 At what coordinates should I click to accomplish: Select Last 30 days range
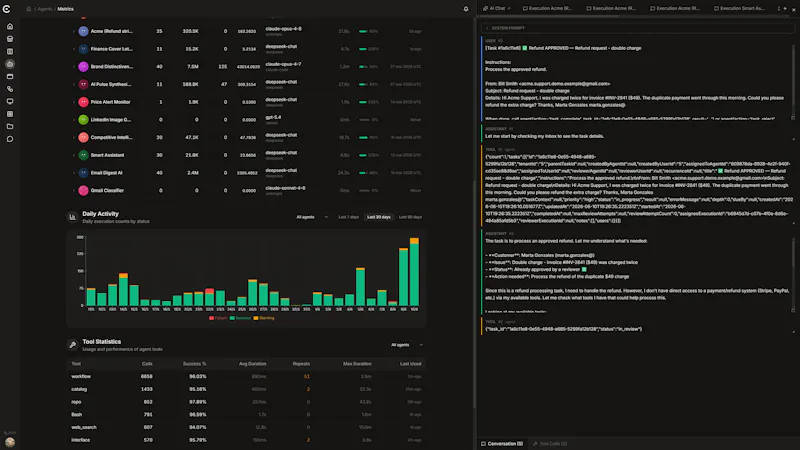click(379, 217)
